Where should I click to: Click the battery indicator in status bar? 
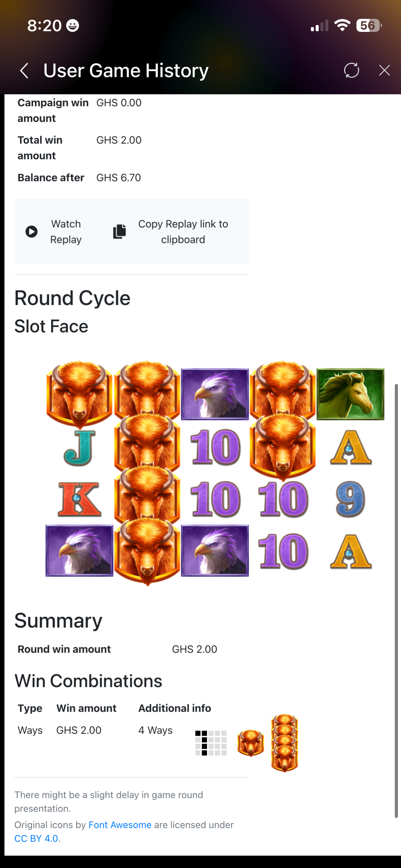point(369,25)
